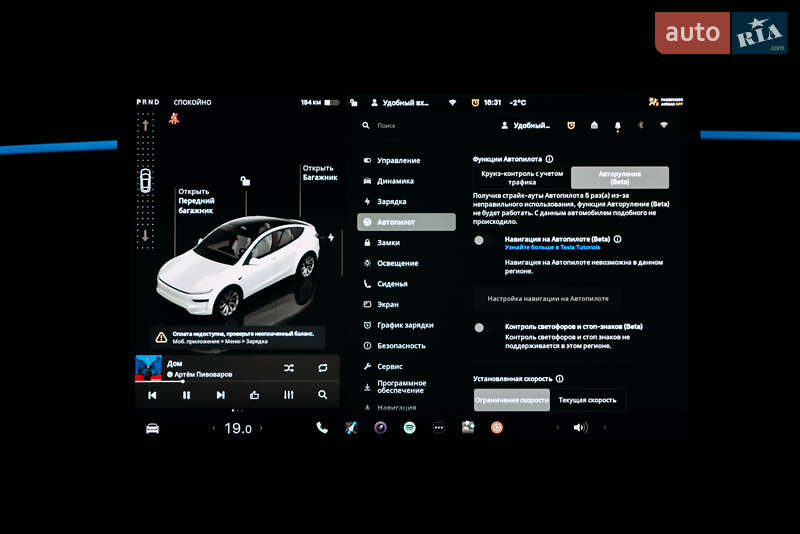Viewport: 800px width, 534px height.
Task: Show info for Установленная скорость
Action: tap(560, 378)
